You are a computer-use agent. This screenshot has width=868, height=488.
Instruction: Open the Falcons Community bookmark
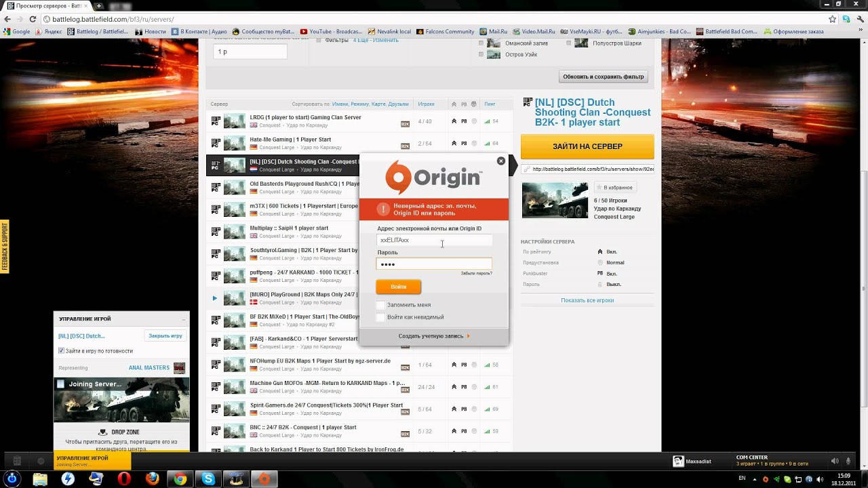point(445,31)
